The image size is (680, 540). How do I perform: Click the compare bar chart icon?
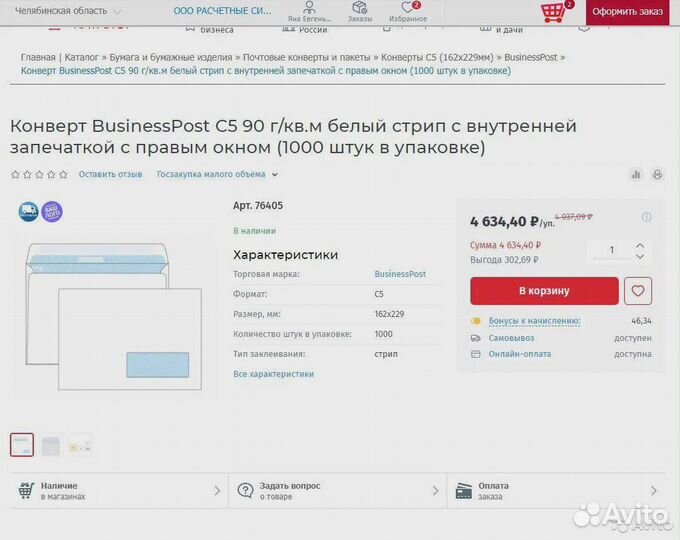click(636, 174)
